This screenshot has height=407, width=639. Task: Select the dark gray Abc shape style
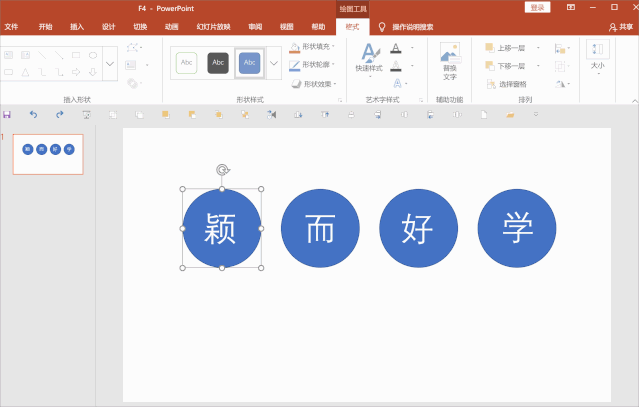coord(218,63)
